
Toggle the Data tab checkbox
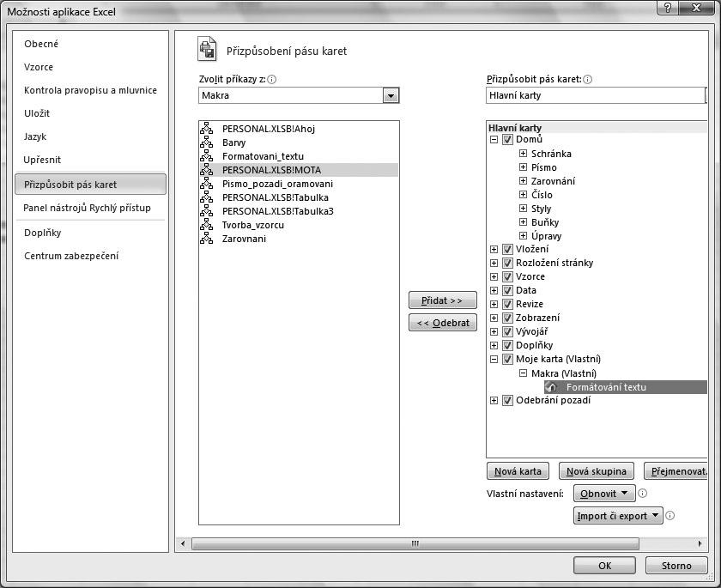point(507,290)
